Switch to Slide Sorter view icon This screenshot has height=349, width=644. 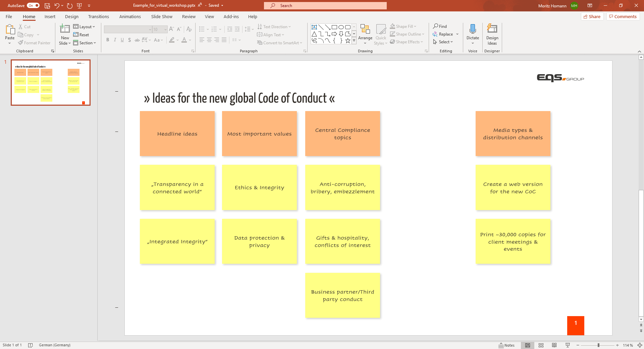[x=541, y=345]
